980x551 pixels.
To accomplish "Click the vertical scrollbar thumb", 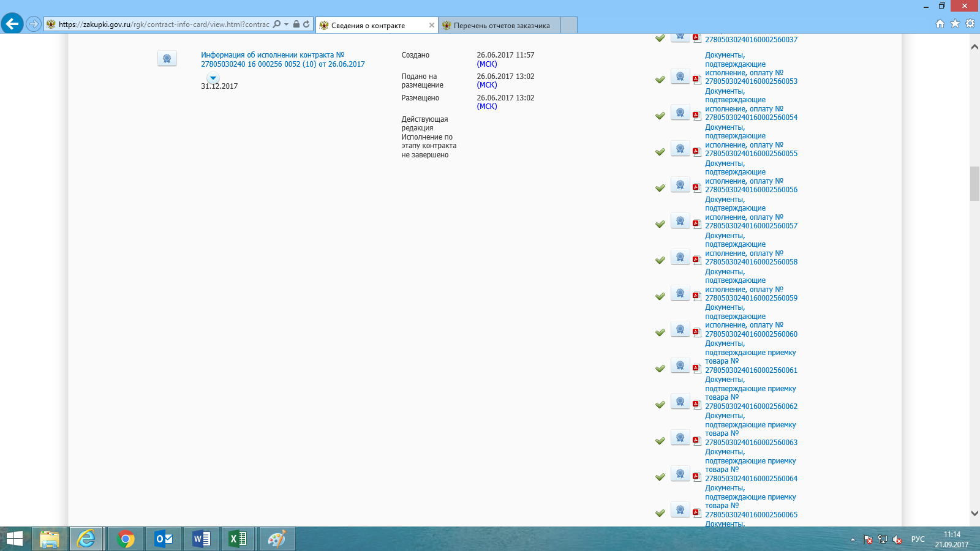I will [974, 184].
